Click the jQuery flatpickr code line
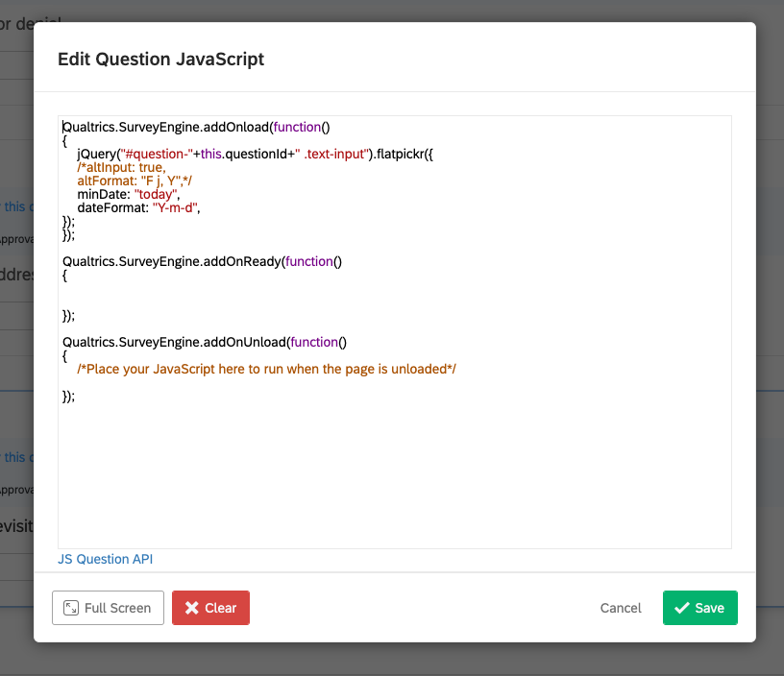Viewport: 784px width, 676px height. tap(255, 154)
